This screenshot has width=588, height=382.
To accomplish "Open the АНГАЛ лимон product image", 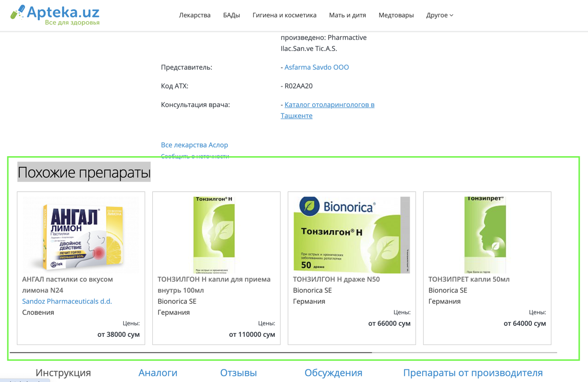I will 81,234.
